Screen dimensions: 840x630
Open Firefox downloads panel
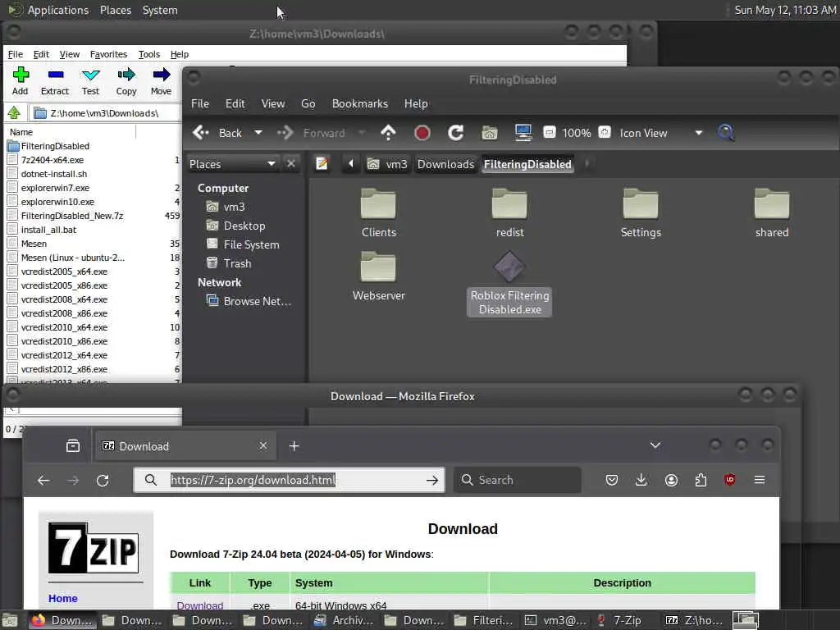641,480
